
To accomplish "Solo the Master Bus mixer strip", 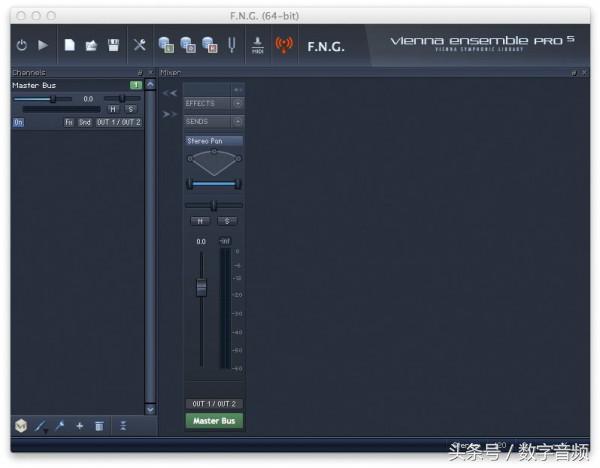I will [x=227, y=221].
